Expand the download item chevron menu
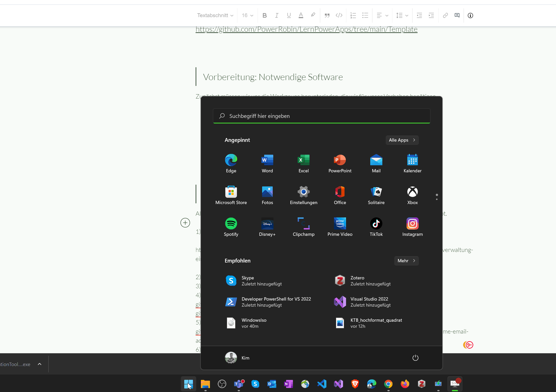This screenshot has height=392, width=556. point(40,364)
